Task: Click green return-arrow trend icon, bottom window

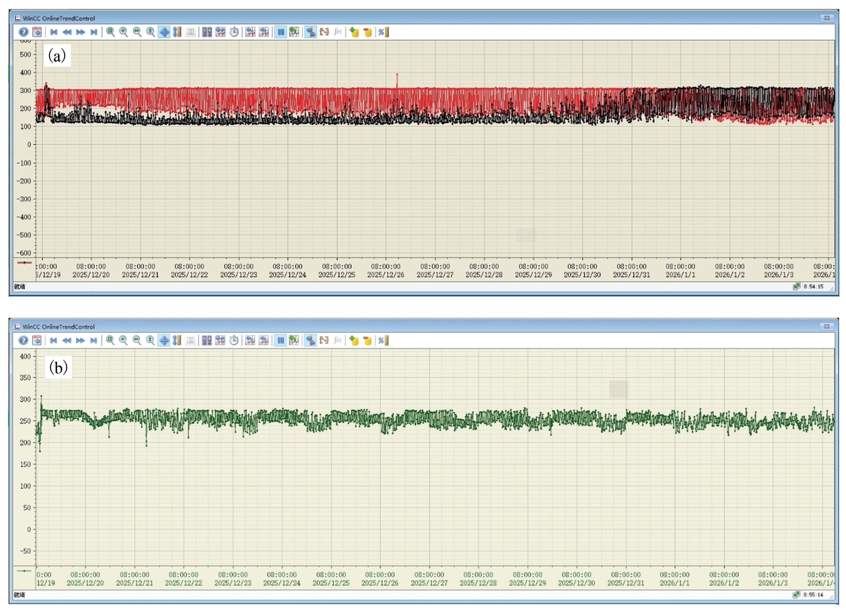Action: click(294, 340)
